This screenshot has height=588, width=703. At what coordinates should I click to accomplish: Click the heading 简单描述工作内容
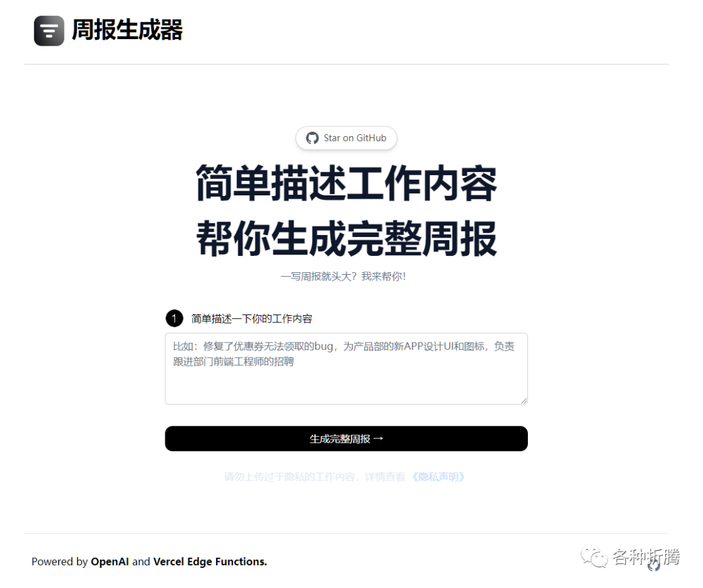pyautogui.click(x=346, y=184)
